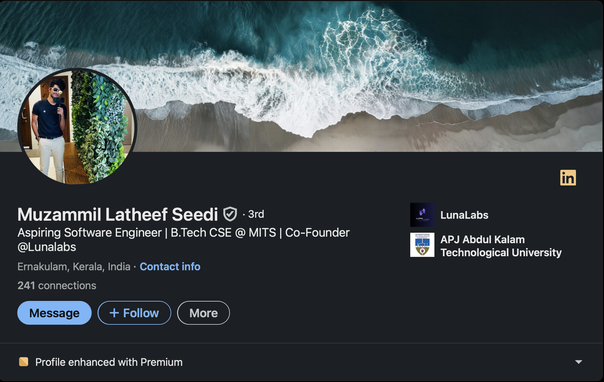Open the APJ Abdul Kalam Technological University link
This screenshot has height=382, width=604.
click(x=501, y=246)
